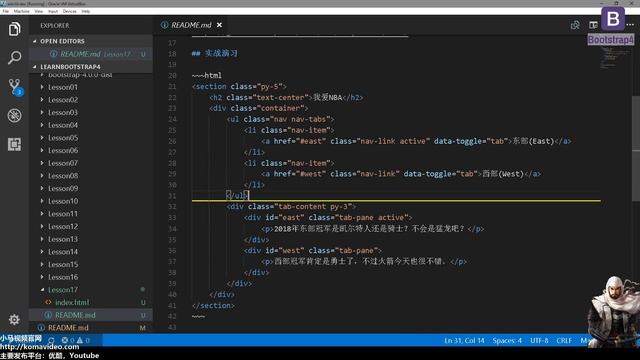This screenshot has width=640, height=360.
Task: Open the Source Control view icon
Action: pos(15,87)
